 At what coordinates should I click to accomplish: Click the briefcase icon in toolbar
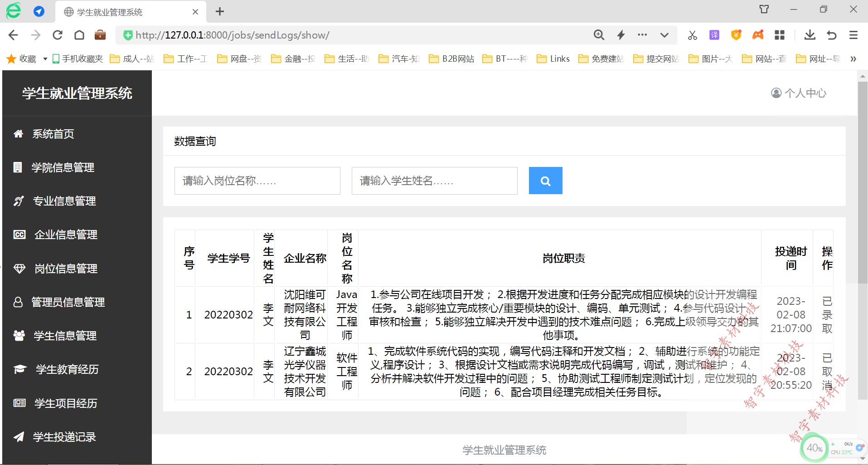(100, 35)
